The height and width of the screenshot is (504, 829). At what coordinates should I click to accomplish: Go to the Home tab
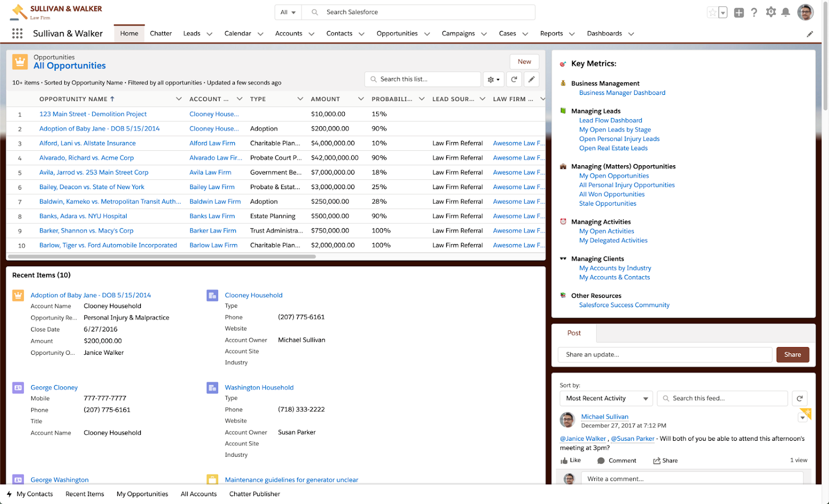click(x=129, y=34)
